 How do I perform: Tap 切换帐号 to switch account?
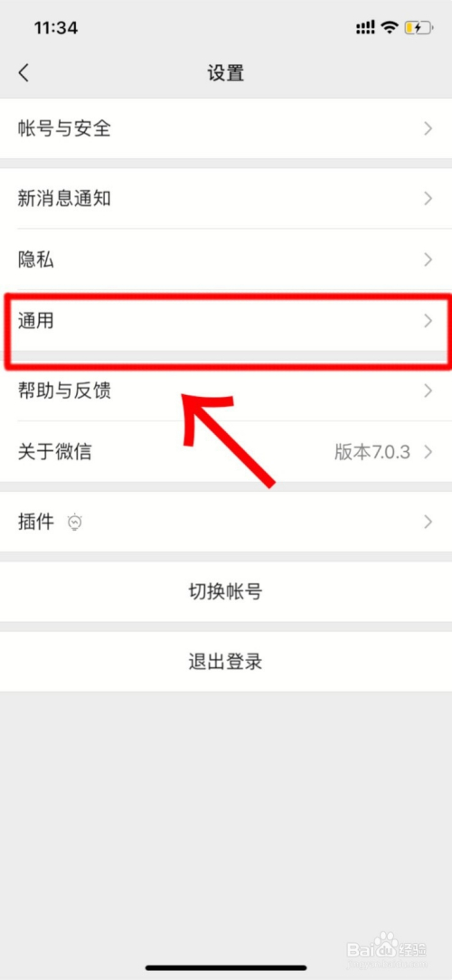[226, 591]
